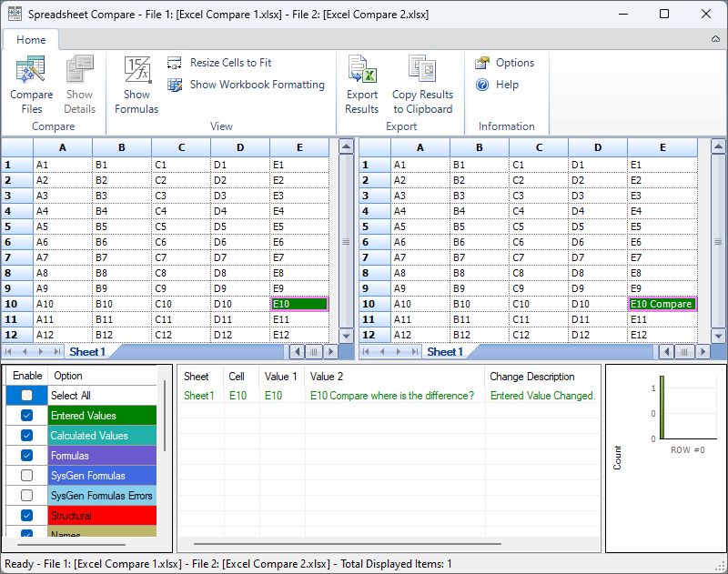728x574 pixels.
Task: Click the Value 1 column header
Action: point(282,377)
